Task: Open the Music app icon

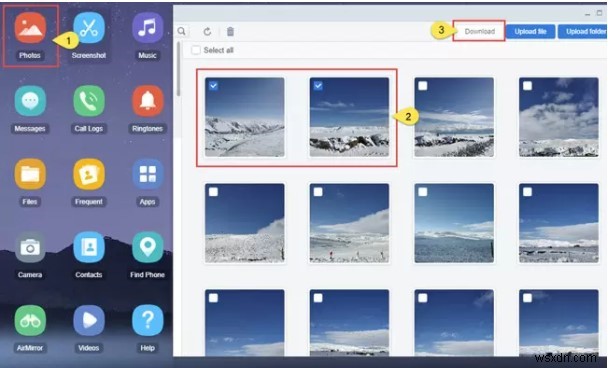Action: (147, 28)
